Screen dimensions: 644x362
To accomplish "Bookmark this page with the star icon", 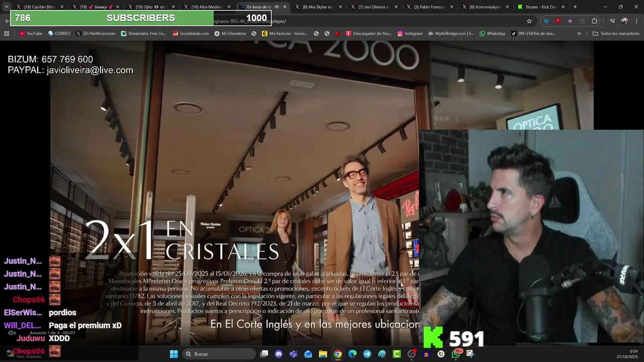I will point(529,21).
